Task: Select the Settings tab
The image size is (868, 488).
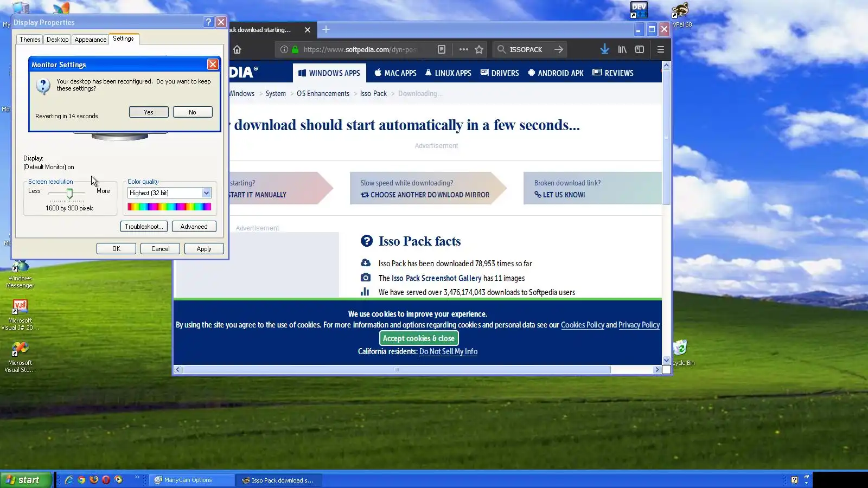Action: pos(123,38)
